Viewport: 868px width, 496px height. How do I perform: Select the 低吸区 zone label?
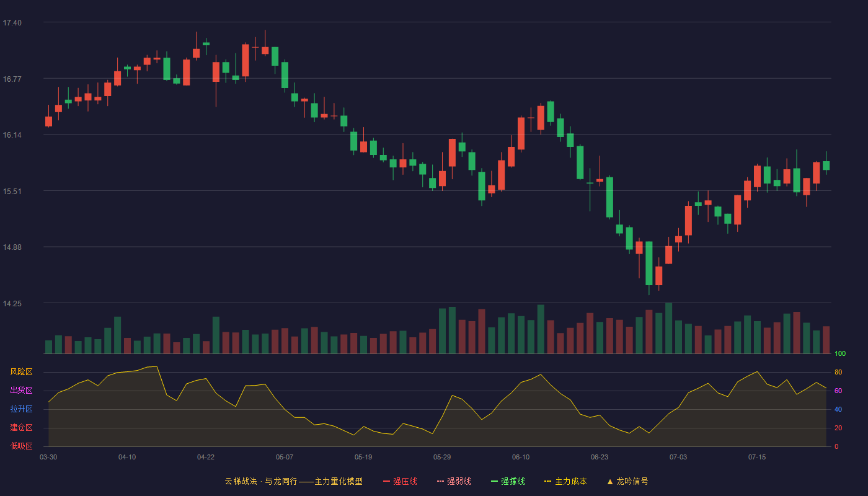[x=21, y=446]
